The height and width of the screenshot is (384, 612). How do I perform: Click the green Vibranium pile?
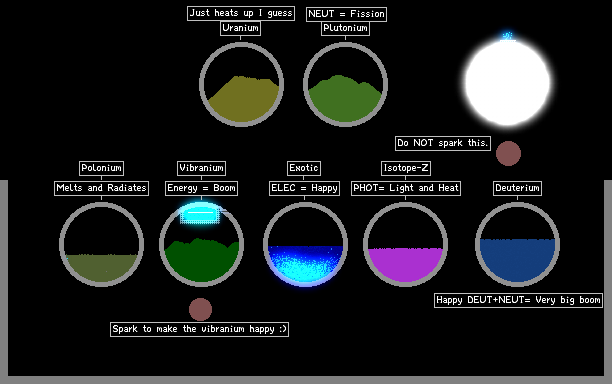(x=201, y=260)
